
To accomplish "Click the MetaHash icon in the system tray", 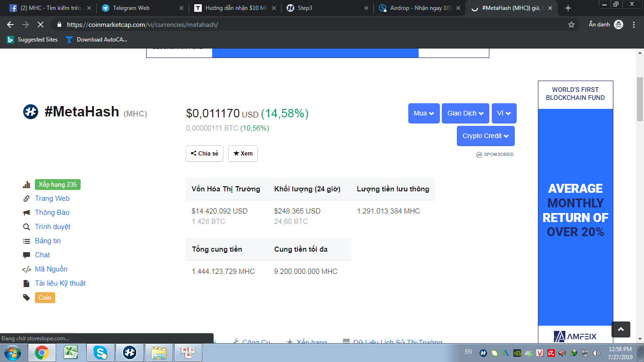I will point(483,353).
